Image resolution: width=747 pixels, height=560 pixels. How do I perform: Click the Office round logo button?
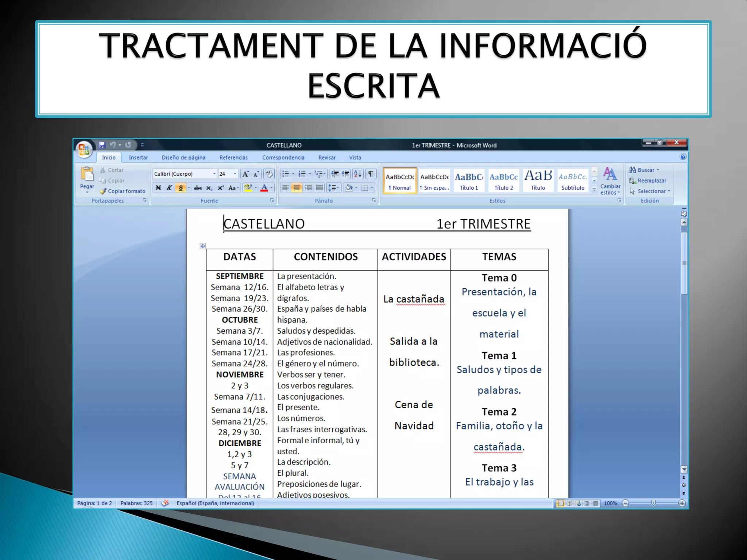pos(84,149)
